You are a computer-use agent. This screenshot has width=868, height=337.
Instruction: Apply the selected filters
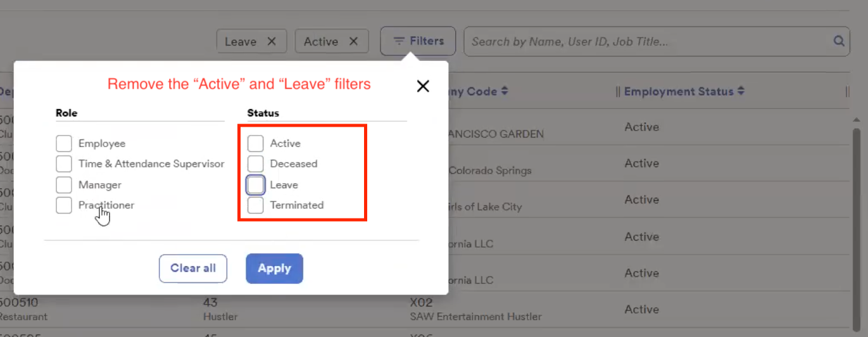(274, 269)
